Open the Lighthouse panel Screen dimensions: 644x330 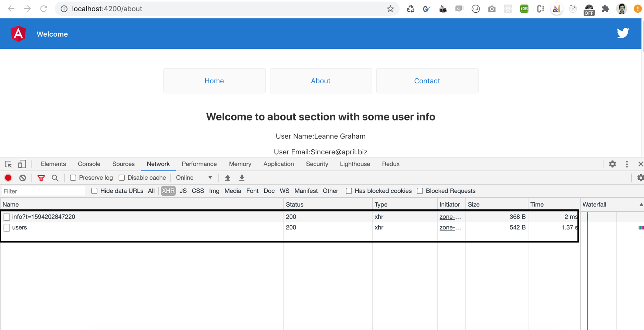(x=355, y=164)
